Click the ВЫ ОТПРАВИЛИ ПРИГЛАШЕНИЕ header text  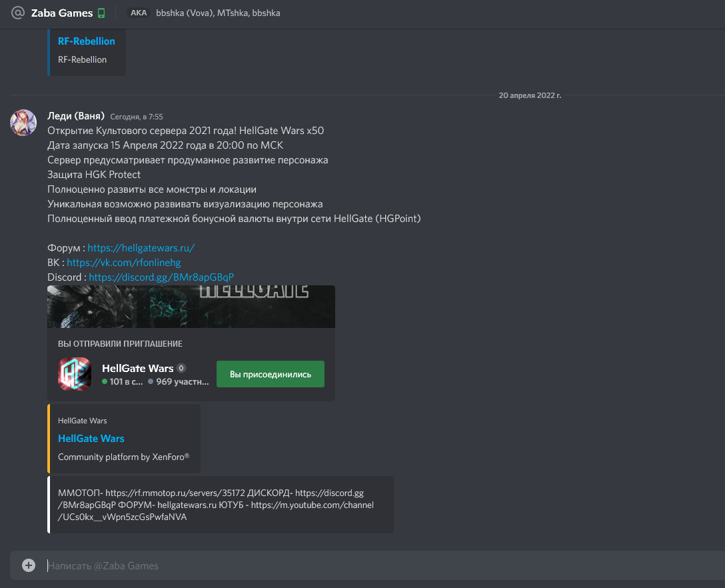pyautogui.click(x=120, y=344)
